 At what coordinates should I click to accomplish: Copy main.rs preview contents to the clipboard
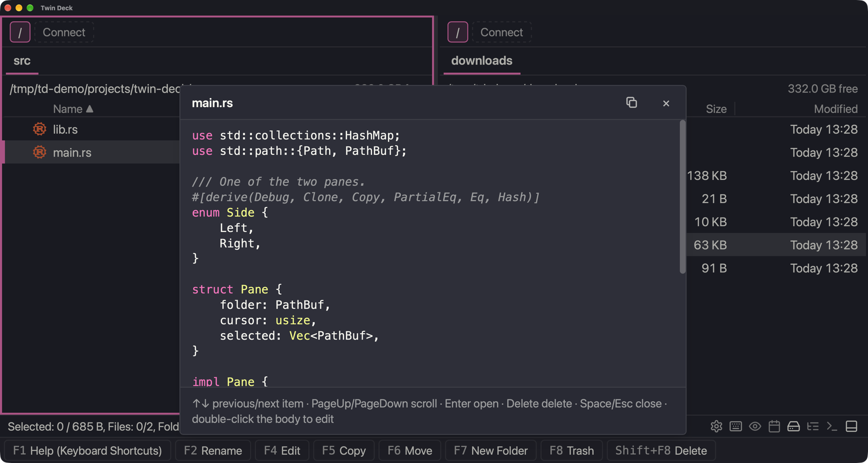(631, 103)
